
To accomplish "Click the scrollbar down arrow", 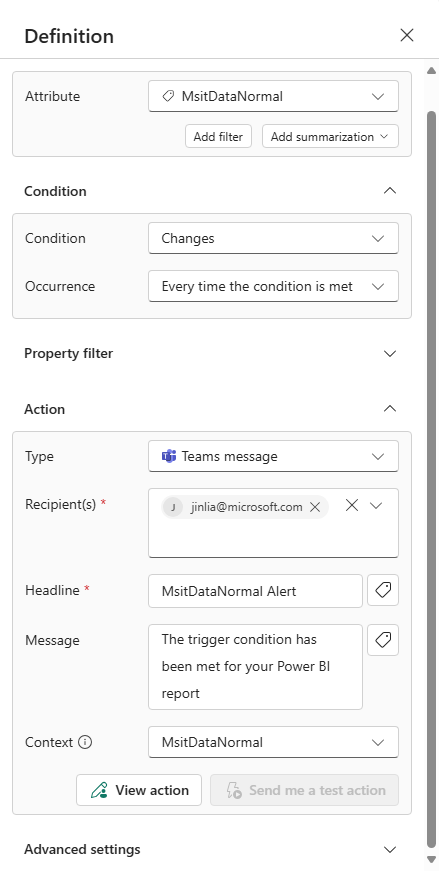I will 431,859.
